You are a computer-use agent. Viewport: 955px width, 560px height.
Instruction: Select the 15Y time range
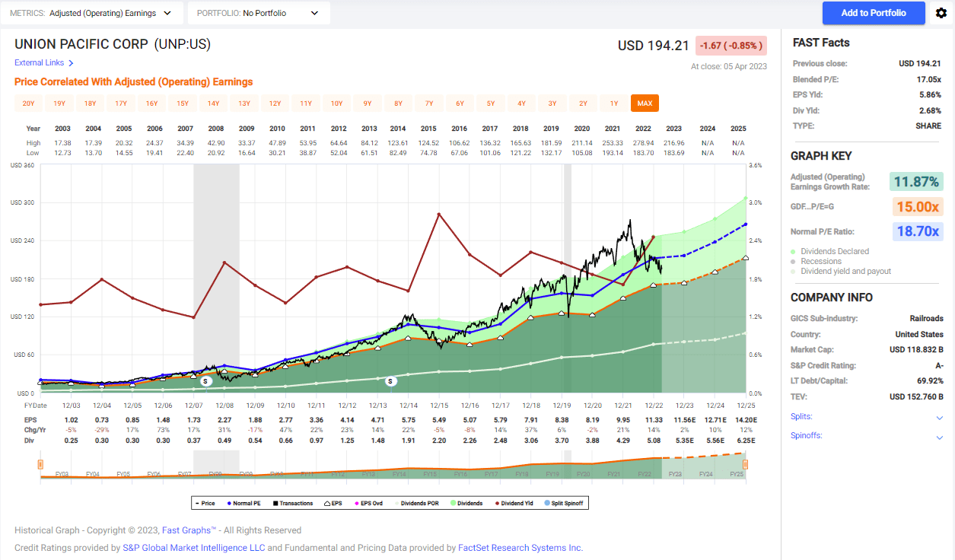coord(183,103)
